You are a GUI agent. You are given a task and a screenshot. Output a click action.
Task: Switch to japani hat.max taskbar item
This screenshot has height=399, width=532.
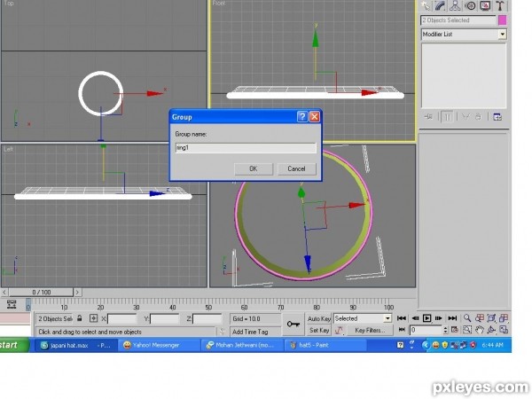point(76,346)
